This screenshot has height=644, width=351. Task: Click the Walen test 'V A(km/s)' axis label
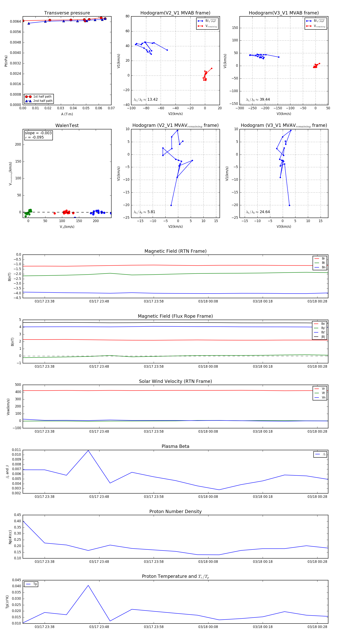[67, 227]
